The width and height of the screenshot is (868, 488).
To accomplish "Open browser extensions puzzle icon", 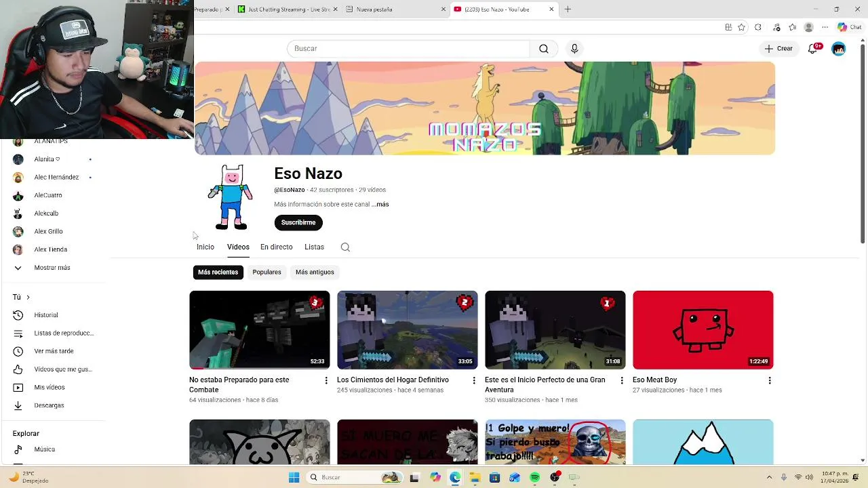I will point(758,27).
